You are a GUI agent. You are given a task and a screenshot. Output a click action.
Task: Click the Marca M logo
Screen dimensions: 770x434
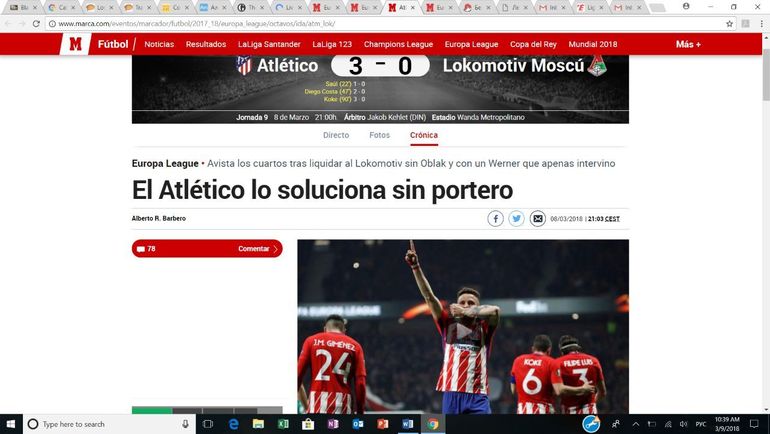click(75, 44)
